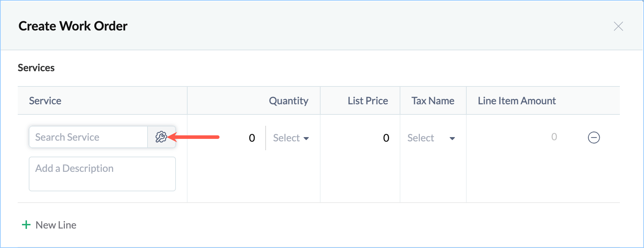Click the green plus icon for new line
644x248 pixels.
26,225
